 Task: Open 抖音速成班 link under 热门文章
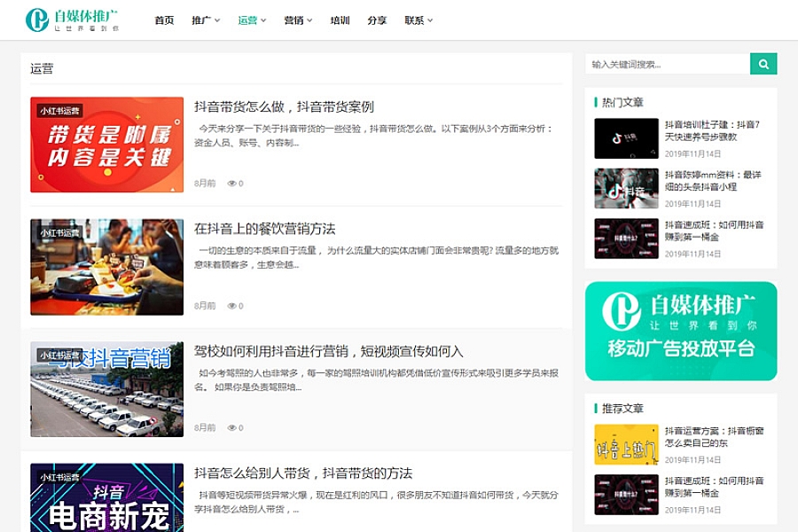pos(714,231)
